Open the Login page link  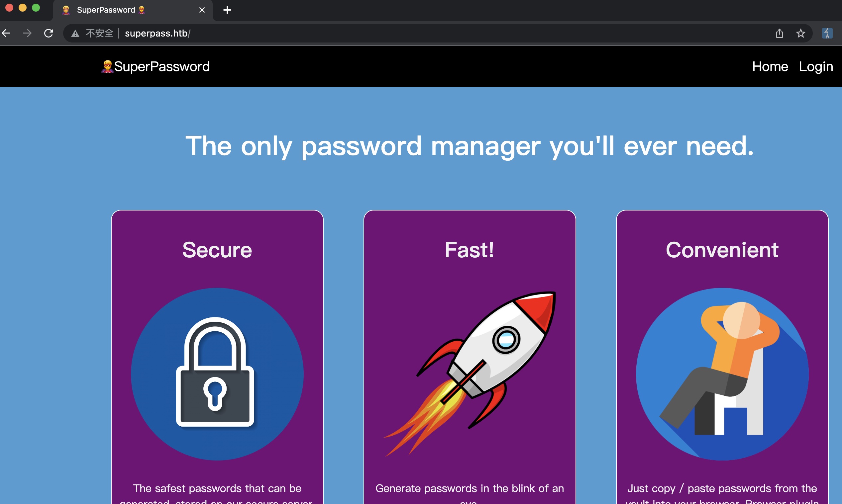[815, 66]
